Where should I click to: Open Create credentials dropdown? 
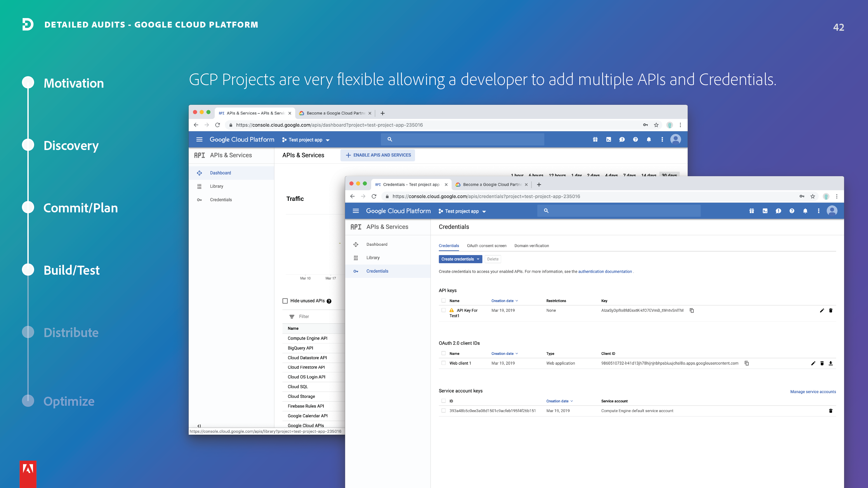point(460,259)
